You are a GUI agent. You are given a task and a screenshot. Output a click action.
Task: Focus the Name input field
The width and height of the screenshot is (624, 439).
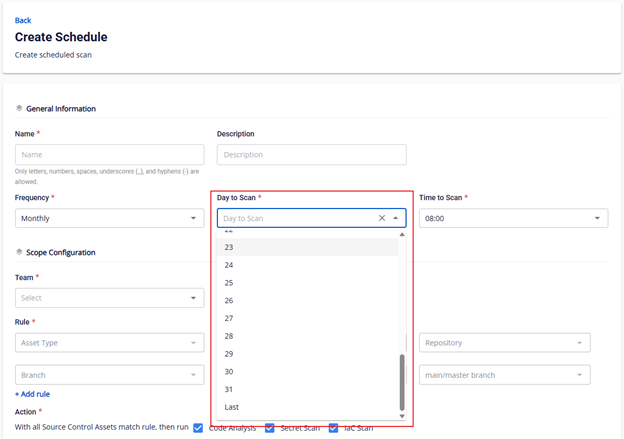point(109,155)
